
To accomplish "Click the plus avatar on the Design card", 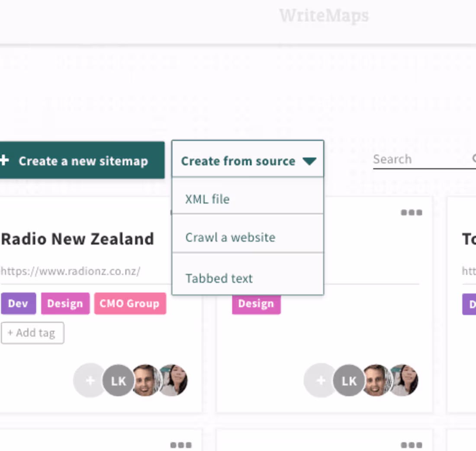I will (320, 381).
